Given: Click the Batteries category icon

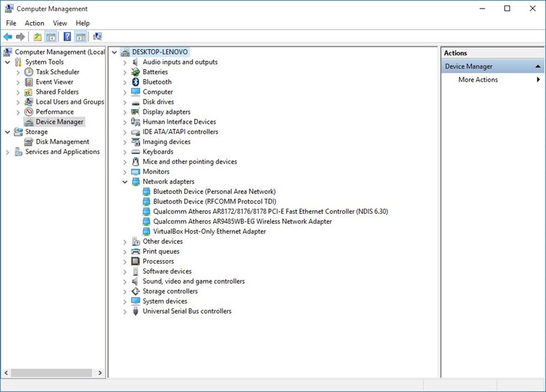Looking at the screenshot, I should tap(136, 72).
